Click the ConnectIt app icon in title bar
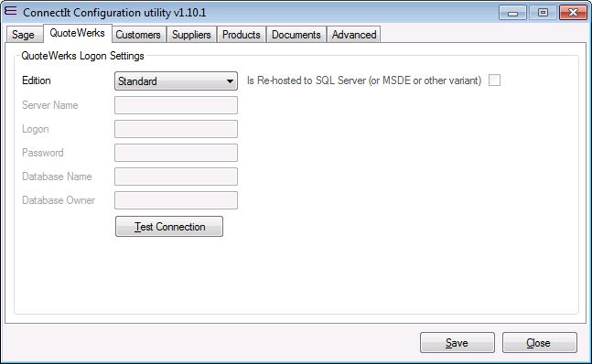The image size is (592, 364). click(11, 11)
